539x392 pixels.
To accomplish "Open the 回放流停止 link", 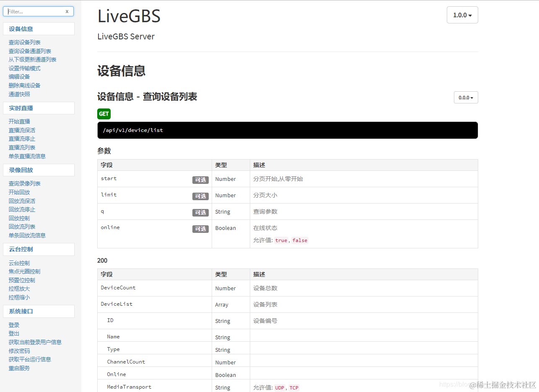I will [x=22, y=209].
